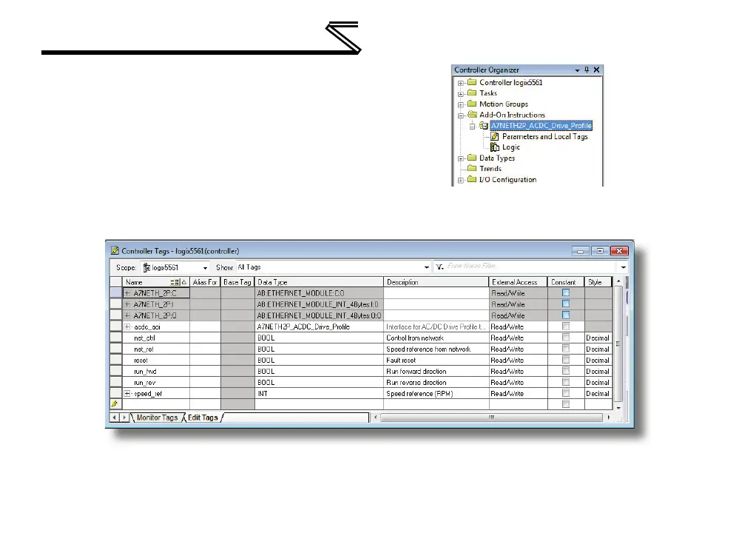Expand the Data Types tree node
Image resolution: width=756 pixels, height=533 pixels.
461,158
